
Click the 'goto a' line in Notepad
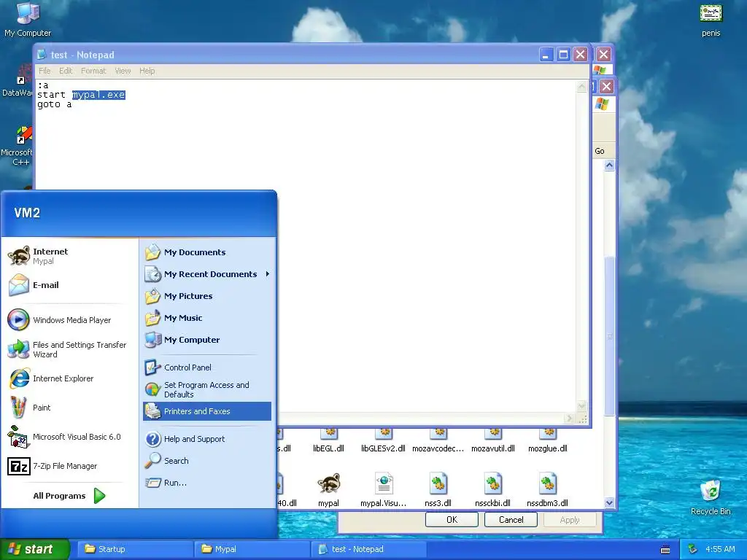point(54,104)
